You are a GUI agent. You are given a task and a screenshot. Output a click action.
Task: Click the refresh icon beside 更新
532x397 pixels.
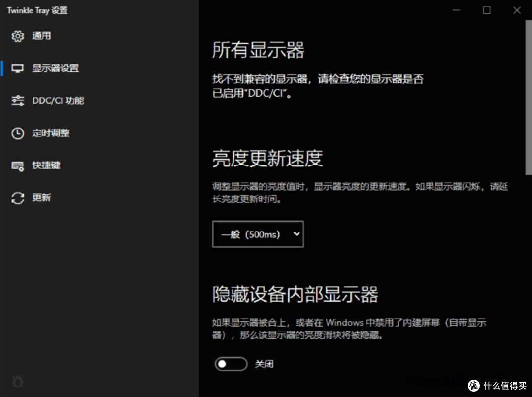coord(18,198)
